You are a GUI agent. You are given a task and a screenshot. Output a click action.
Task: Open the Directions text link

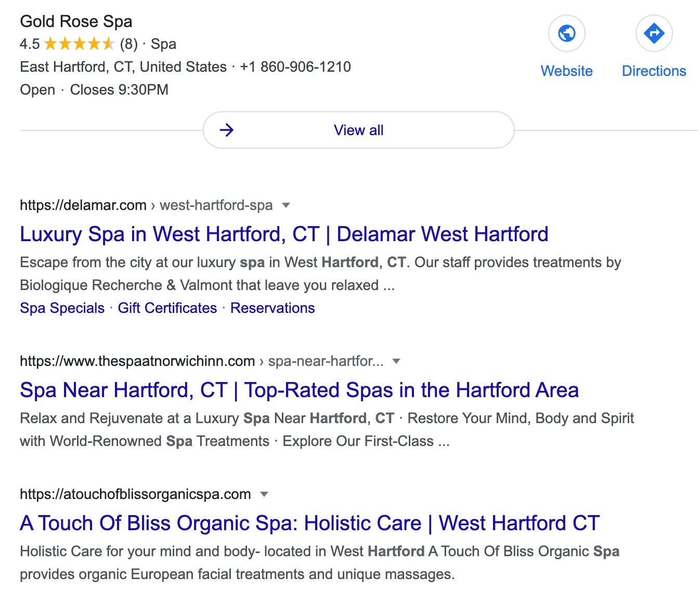[x=654, y=71]
